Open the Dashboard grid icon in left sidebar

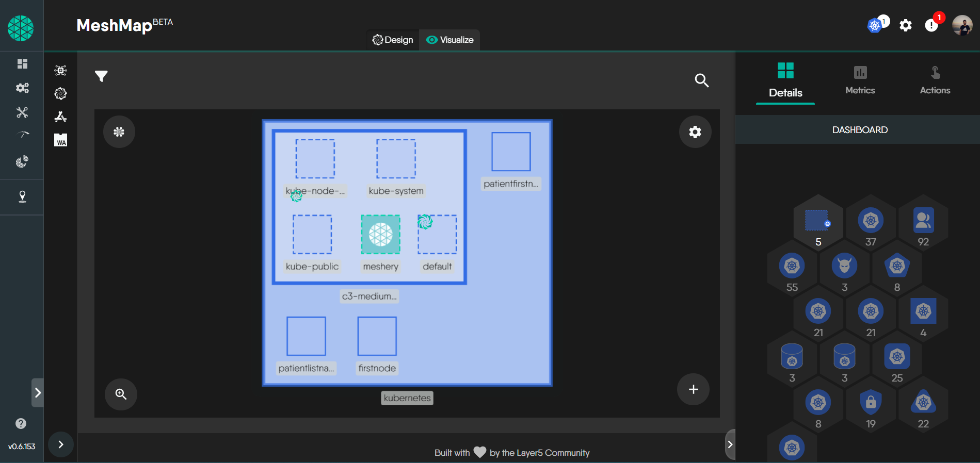coord(22,63)
